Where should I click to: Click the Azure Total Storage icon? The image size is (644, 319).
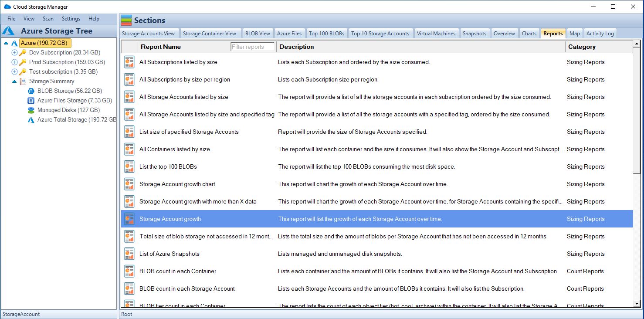[x=31, y=119]
